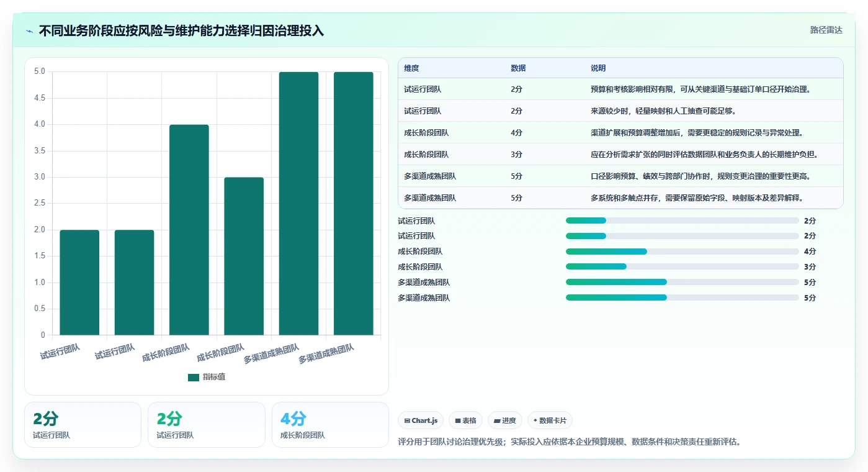Image resolution: width=868 pixels, height=472 pixels.
Task: Open the 路径雷达 label at top right
Action: point(826,30)
